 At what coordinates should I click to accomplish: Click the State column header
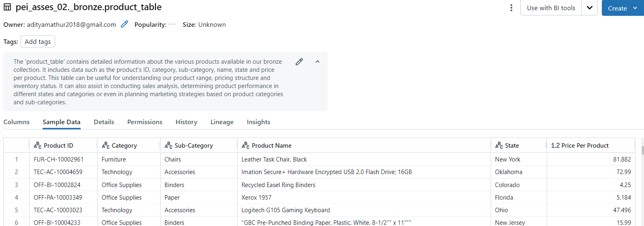(519, 145)
